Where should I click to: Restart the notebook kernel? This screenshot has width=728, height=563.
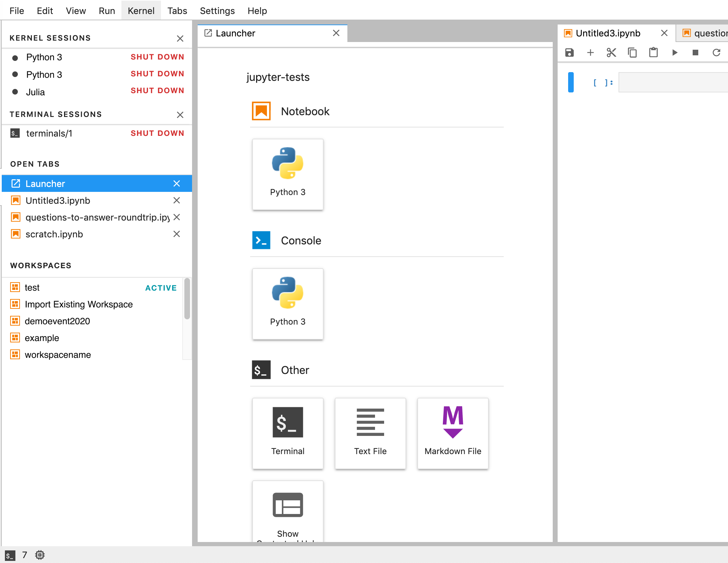716,53
